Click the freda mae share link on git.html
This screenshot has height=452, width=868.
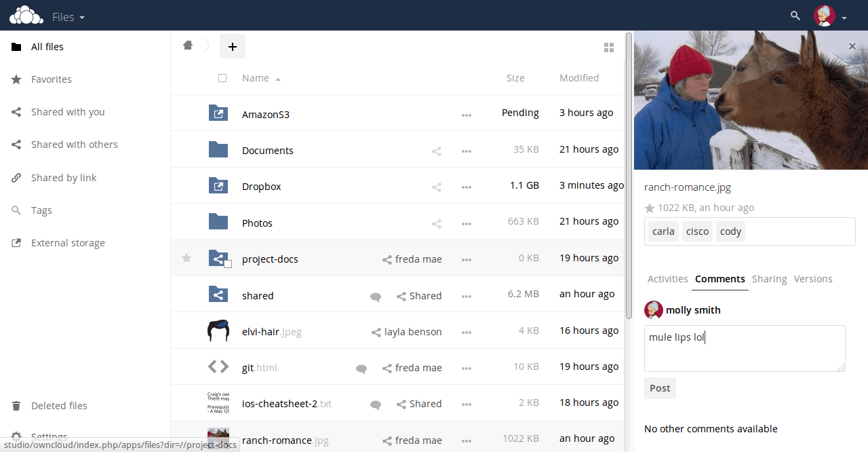pyautogui.click(x=412, y=367)
